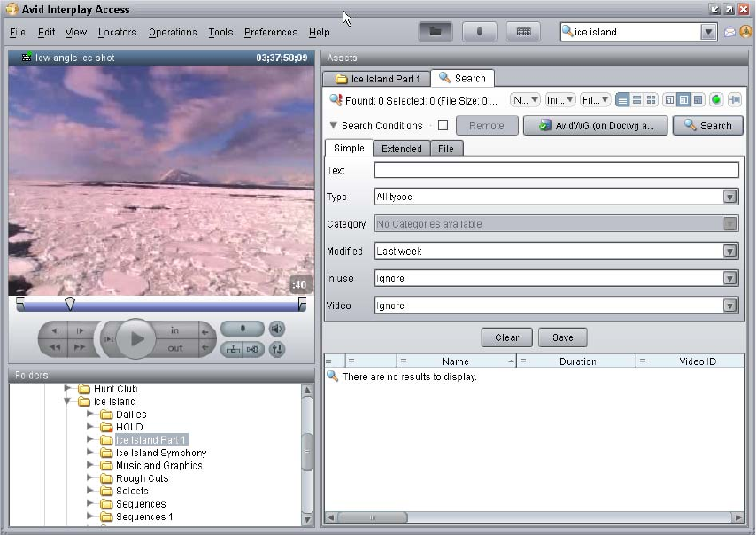This screenshot has height=535, width=756.
Task: Switch to the Extended search tab
Action: [x=401, y=149]
